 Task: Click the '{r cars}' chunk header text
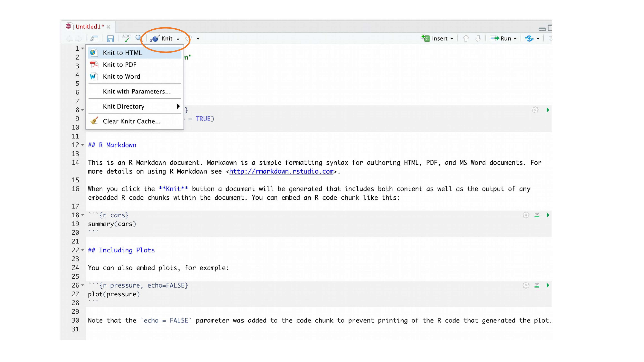114,215
